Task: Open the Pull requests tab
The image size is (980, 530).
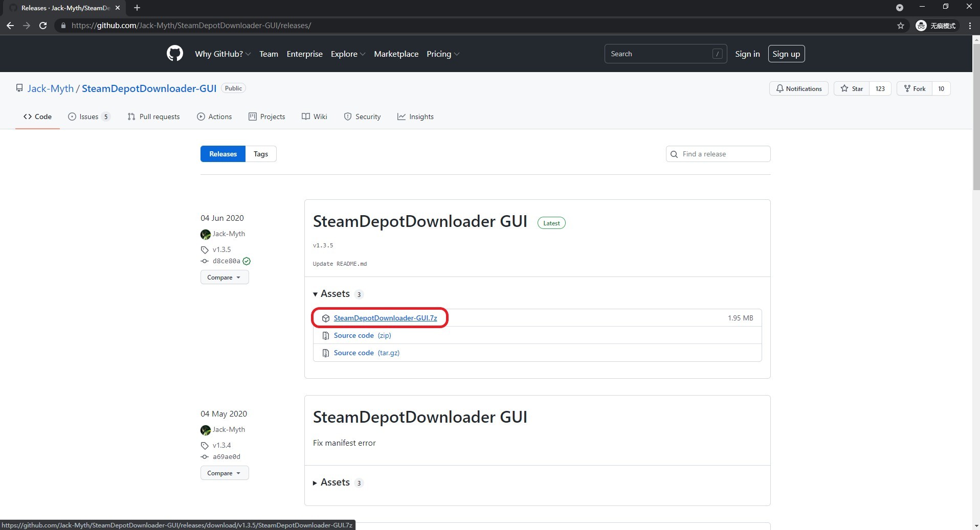Action: click(153, 117)
